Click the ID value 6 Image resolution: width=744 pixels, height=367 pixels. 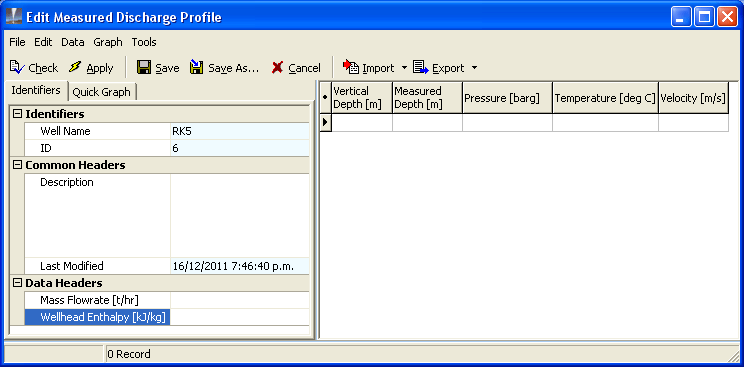(176, 148)
